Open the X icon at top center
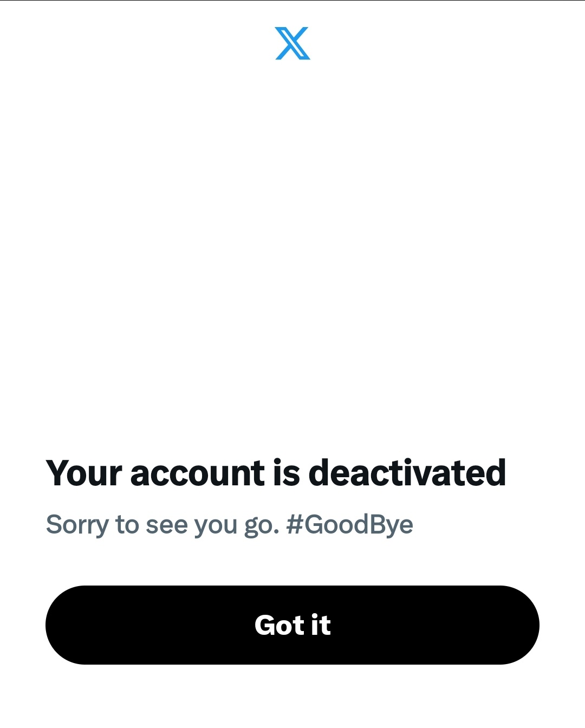 pyautogui.click(x=292, y=43)
